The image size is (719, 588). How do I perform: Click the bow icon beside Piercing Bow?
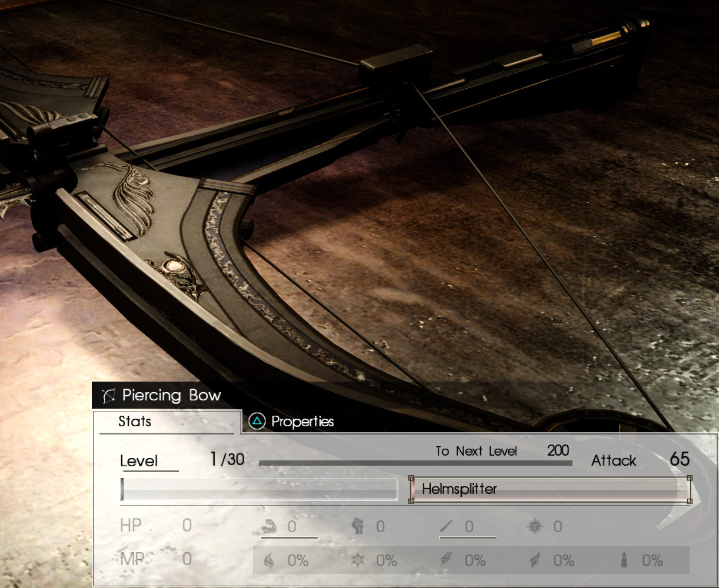(x=108, y=396)
